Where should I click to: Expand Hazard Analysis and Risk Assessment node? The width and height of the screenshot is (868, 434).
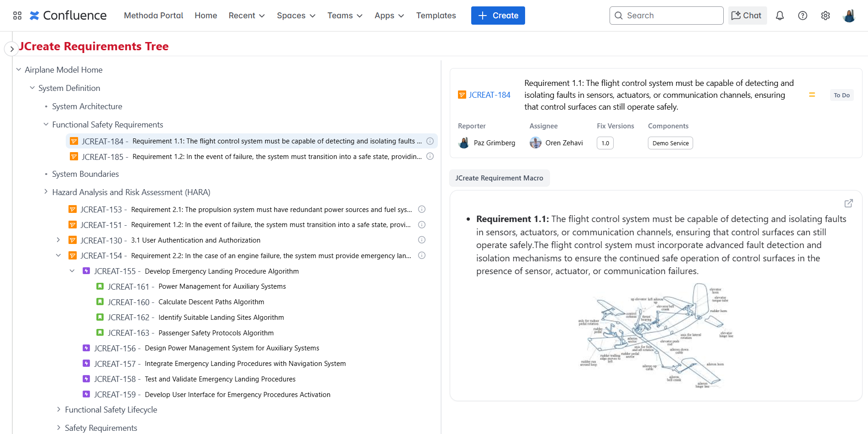[46, 192]
